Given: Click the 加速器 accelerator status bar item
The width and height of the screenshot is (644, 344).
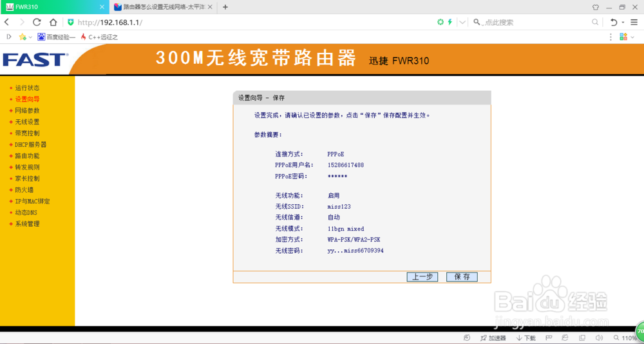Looking at the screenshot, I should [493, 338].
